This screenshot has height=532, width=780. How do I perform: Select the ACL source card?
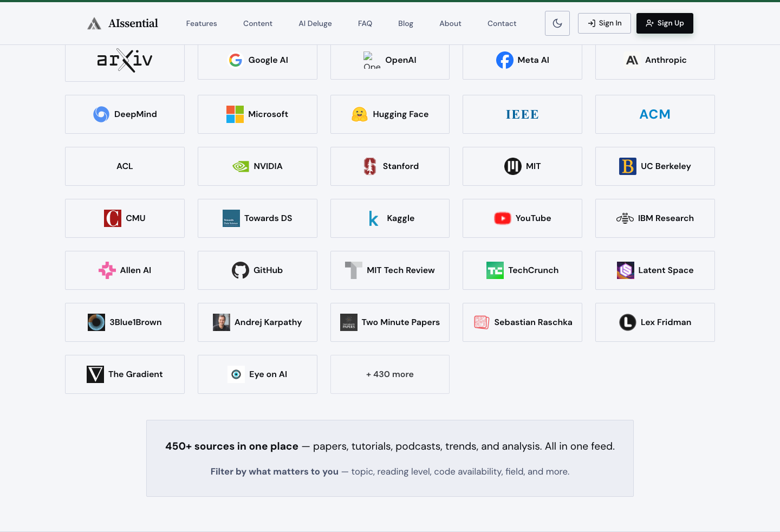click(x=125, y=166)
